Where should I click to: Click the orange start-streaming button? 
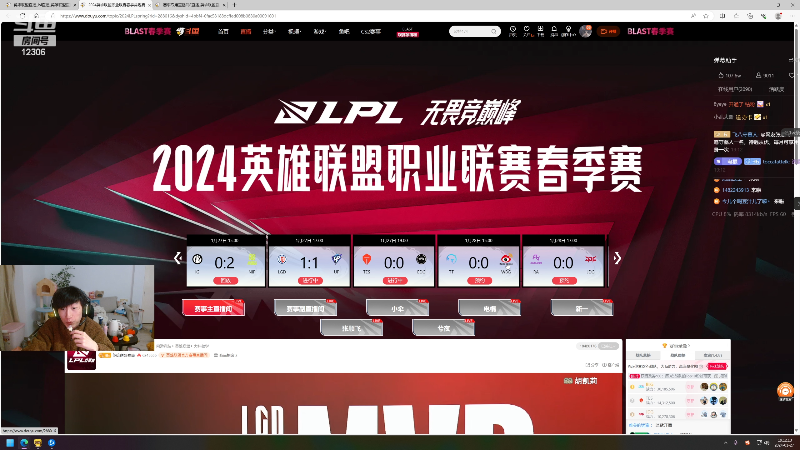(x=608, y=32)
